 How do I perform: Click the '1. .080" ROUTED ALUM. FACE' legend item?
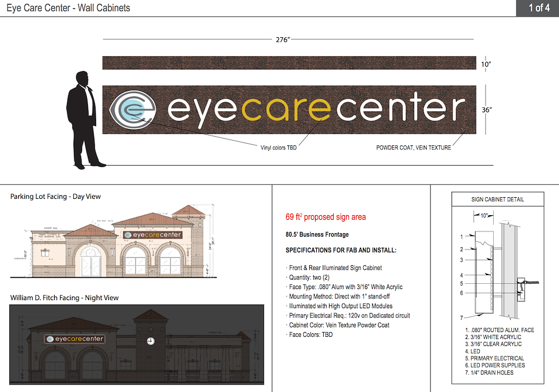click(x=500, y=330)
